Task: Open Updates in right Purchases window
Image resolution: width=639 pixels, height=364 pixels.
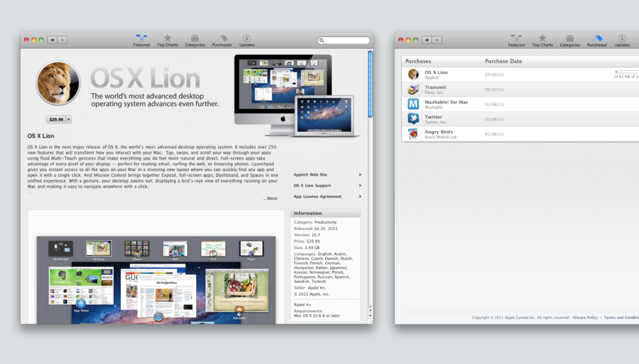Action: coord(622,41)
